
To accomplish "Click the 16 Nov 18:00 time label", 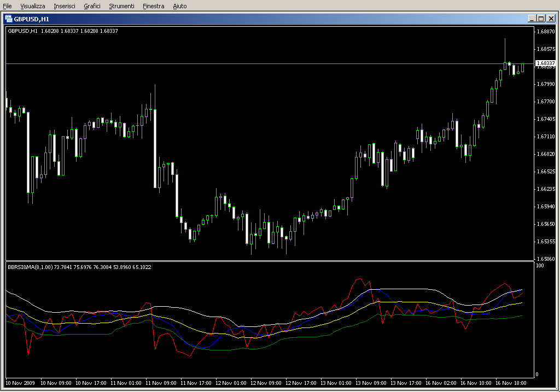I will tap(511, 383).
